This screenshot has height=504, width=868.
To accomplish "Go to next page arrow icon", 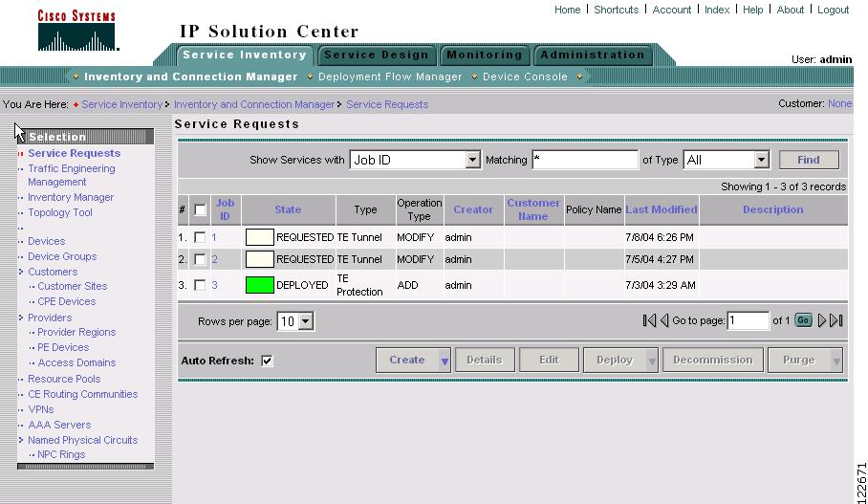I will [822, 320].
